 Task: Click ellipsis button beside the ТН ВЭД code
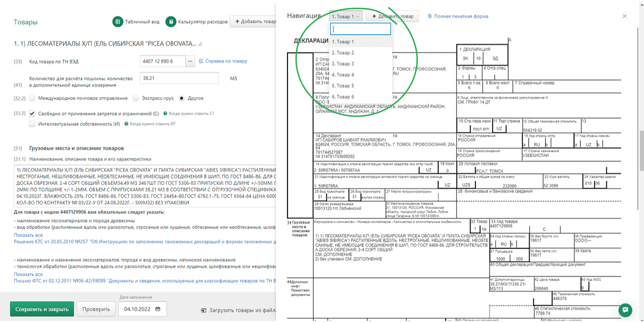pyautogui.click(x=191, y=61)
